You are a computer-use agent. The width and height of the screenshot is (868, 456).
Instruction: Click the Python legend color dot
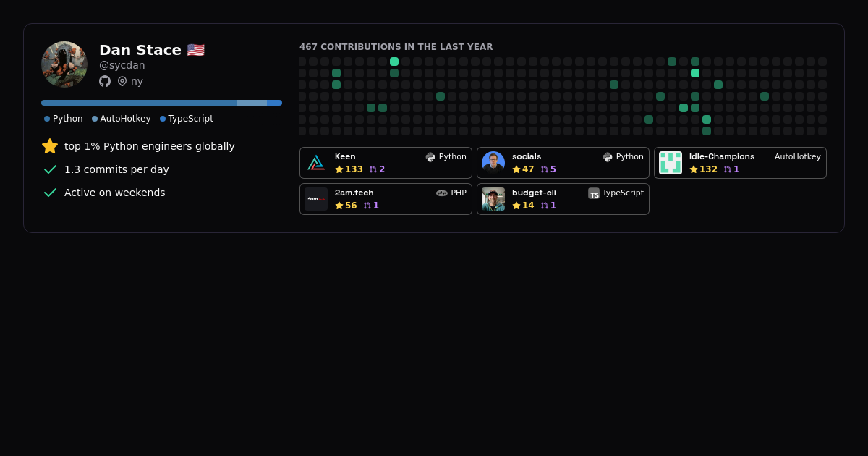click(47, 119)
